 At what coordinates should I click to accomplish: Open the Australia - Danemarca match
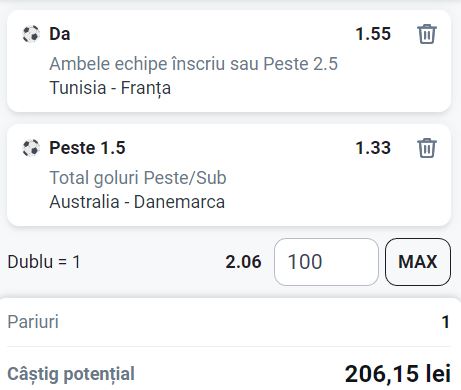137,202
